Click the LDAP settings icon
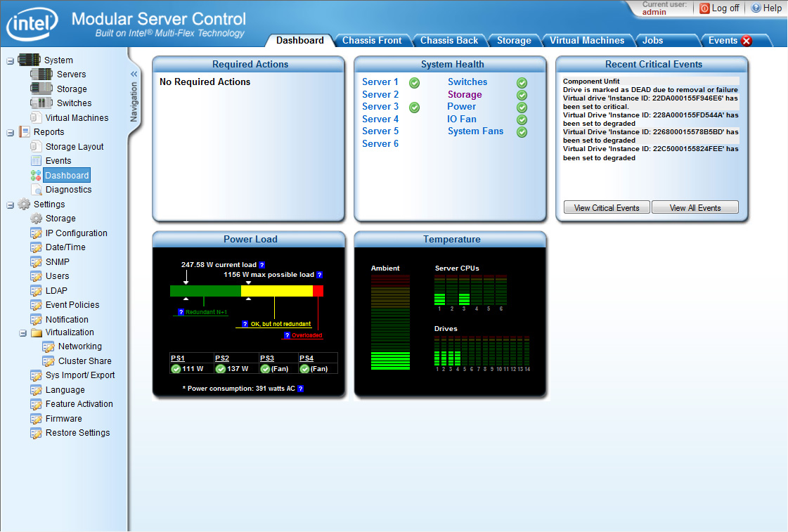Screen dimensions: 788x532 click(x=36, y=291)
